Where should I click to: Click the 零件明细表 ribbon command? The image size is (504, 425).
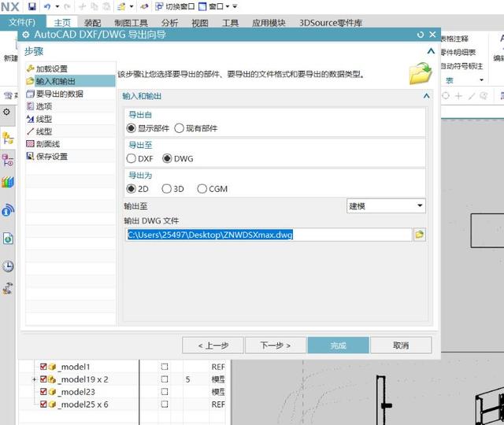(x=458, y=52)
